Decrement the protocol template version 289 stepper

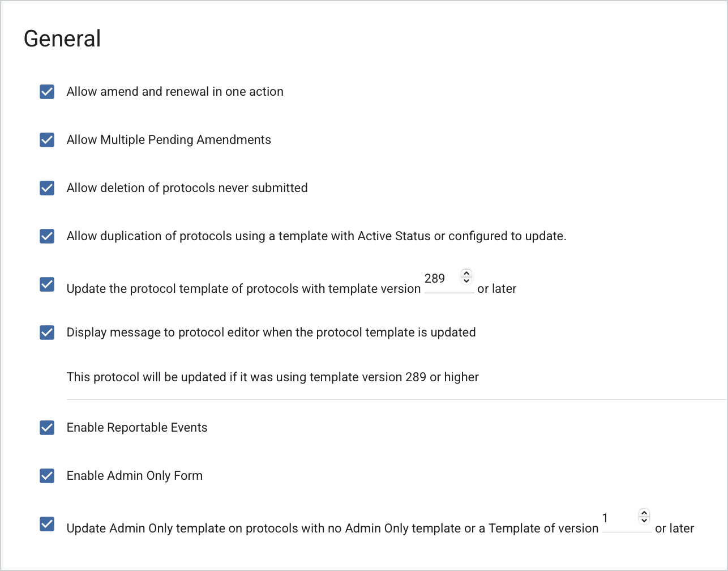[466, 280]
